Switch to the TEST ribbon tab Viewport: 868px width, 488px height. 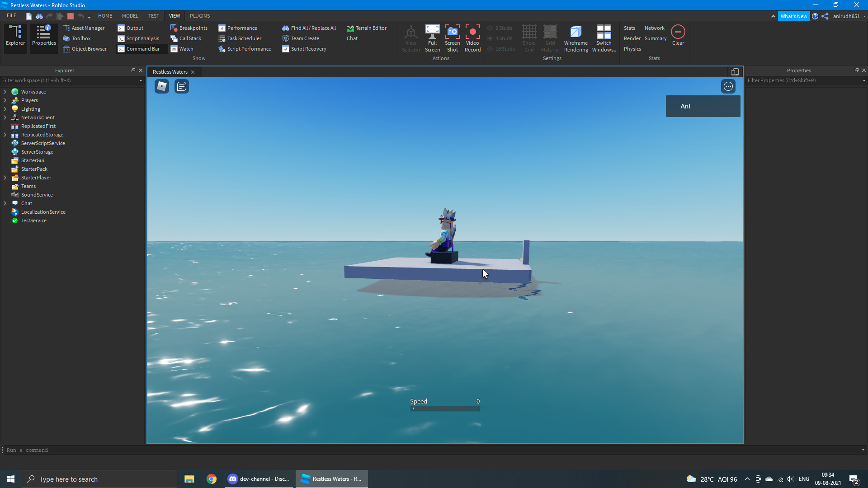pyautogui.click(x=154, y=16)
